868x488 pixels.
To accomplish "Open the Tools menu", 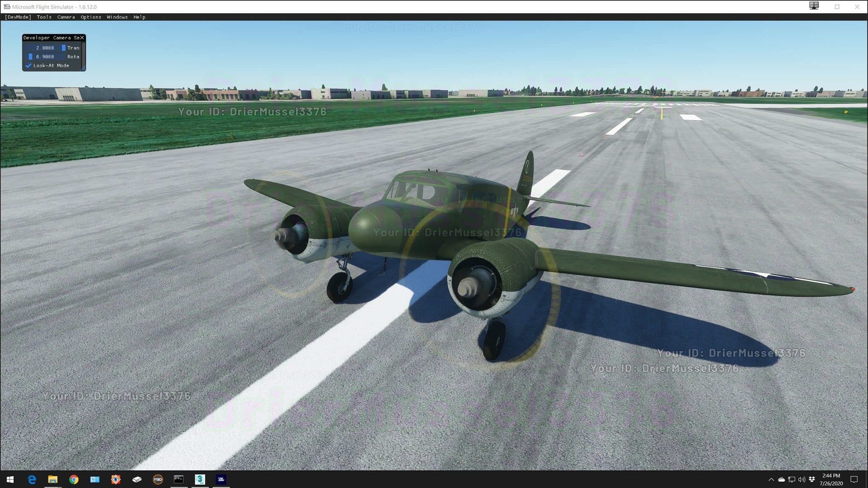I will point(44,17).
